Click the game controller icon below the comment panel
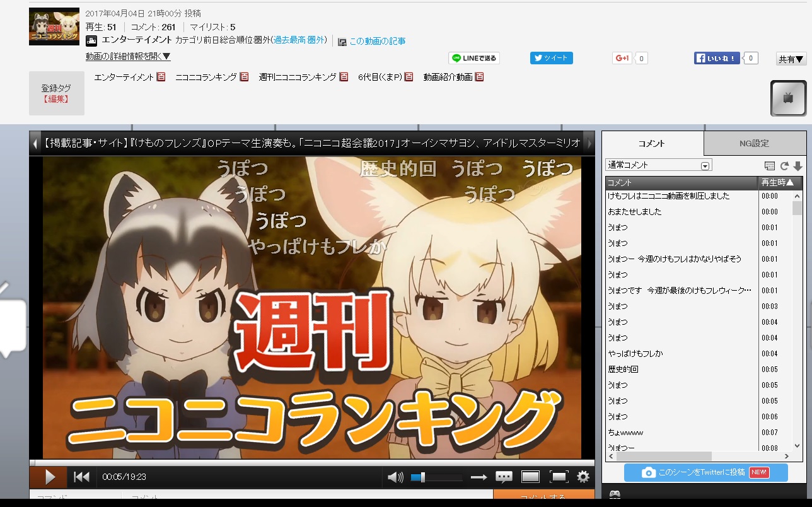Screen dimensions: 812x507 pyautogui.click(x=615, y=495)
